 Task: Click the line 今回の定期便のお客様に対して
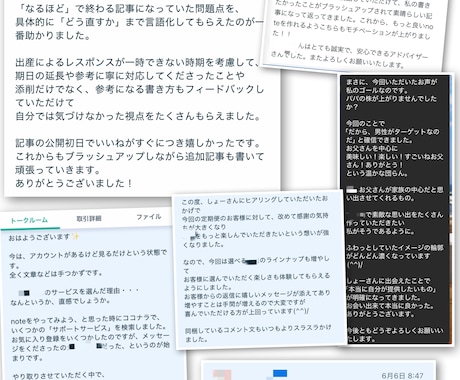(255, 218)
